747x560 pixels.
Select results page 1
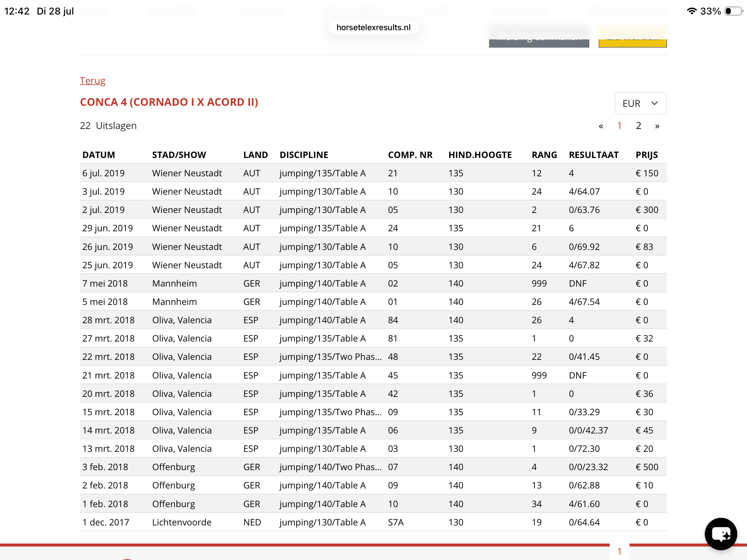pos(619,126)
